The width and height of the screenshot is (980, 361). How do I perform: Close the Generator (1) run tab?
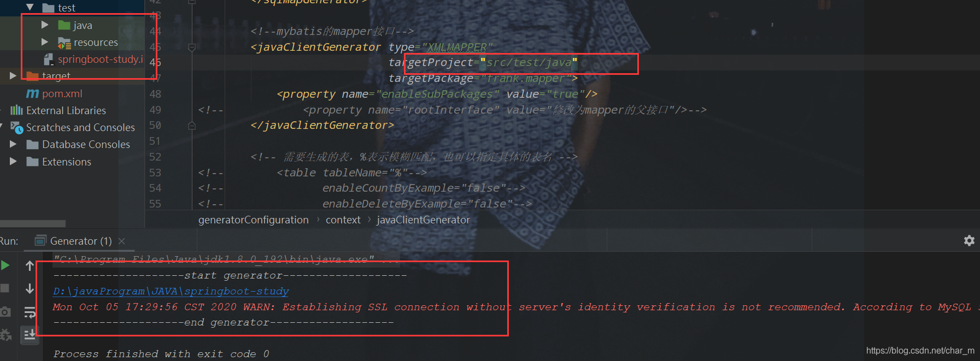click(122, 241)
